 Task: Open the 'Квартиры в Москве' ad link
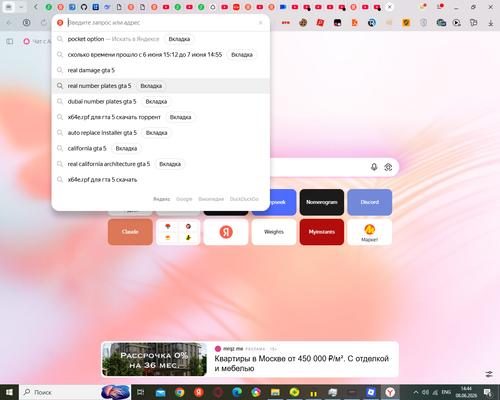pos(302,363)
